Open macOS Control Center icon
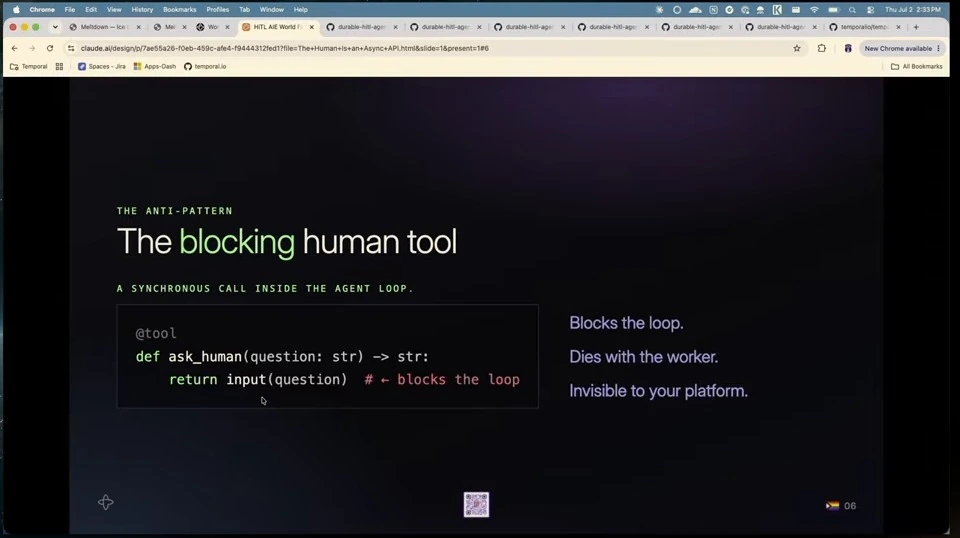Image resolution: width=960 pixels, height=538 pixels. (871, 10)
